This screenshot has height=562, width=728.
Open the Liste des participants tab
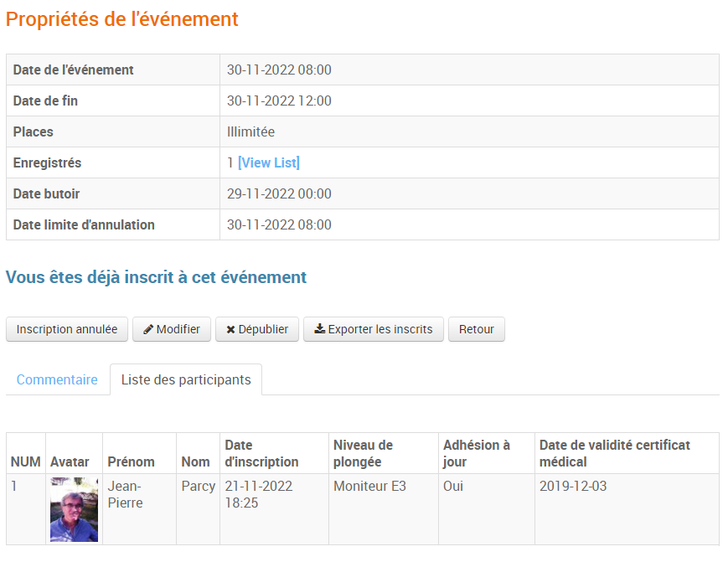186,379
